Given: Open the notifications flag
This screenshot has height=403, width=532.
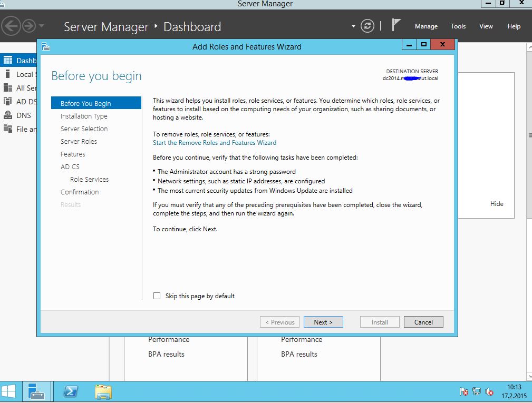Looking at the screenshot, I should tap(395, 25).
